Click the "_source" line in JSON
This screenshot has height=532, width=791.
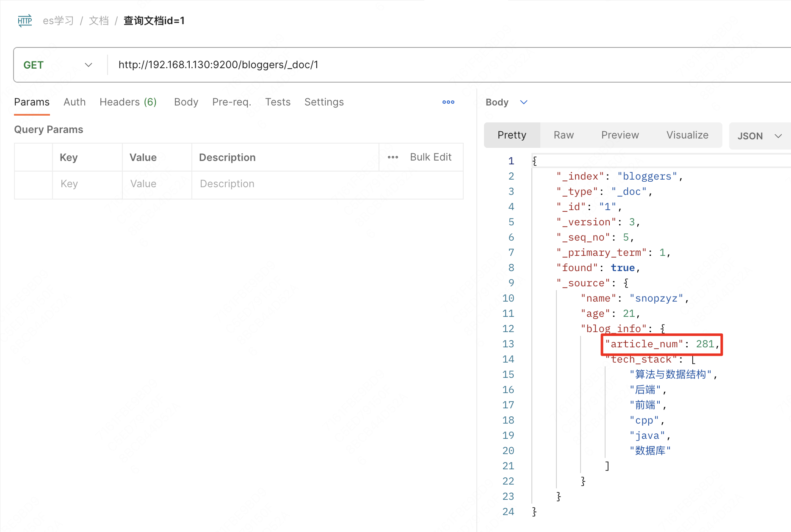point(592,283)
